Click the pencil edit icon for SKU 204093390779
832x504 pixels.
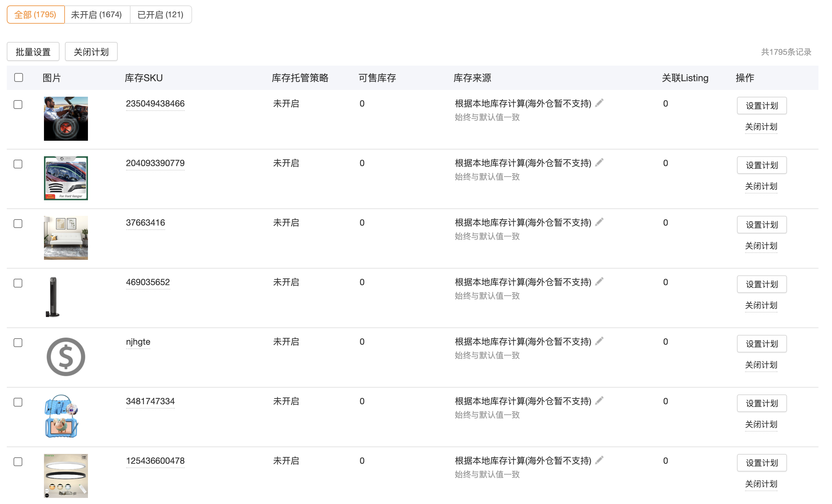[599, 162]
